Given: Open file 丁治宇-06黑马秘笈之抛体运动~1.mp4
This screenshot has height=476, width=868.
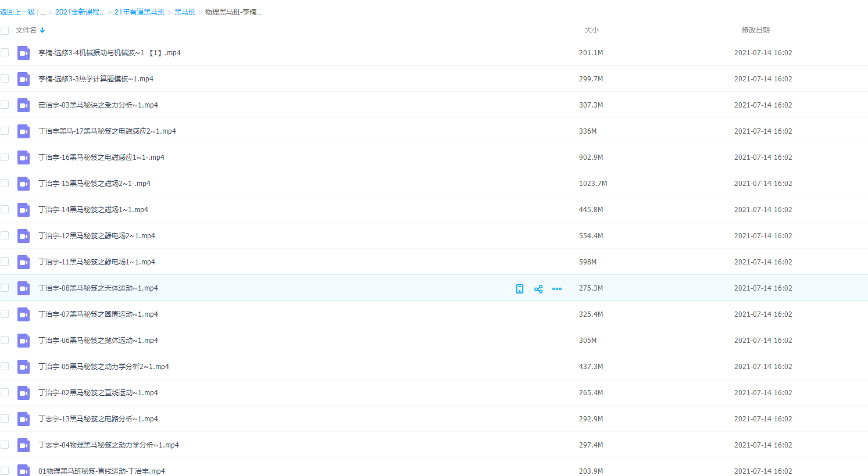Looking at the screenshot, I should coord(98,341).
